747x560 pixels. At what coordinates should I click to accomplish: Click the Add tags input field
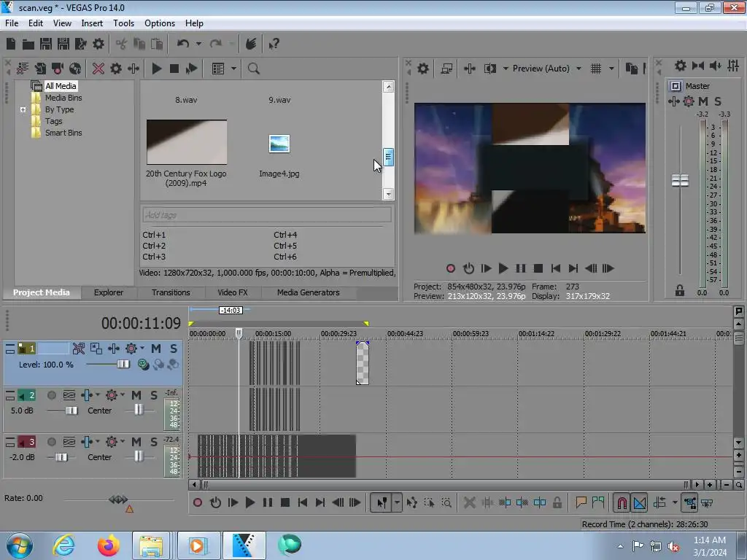tap(267, 215)
